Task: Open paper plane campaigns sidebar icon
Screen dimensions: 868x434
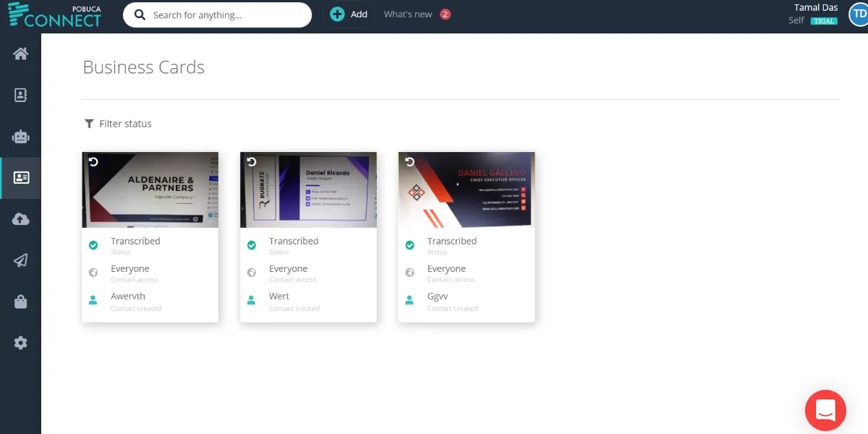Action: 20,260
